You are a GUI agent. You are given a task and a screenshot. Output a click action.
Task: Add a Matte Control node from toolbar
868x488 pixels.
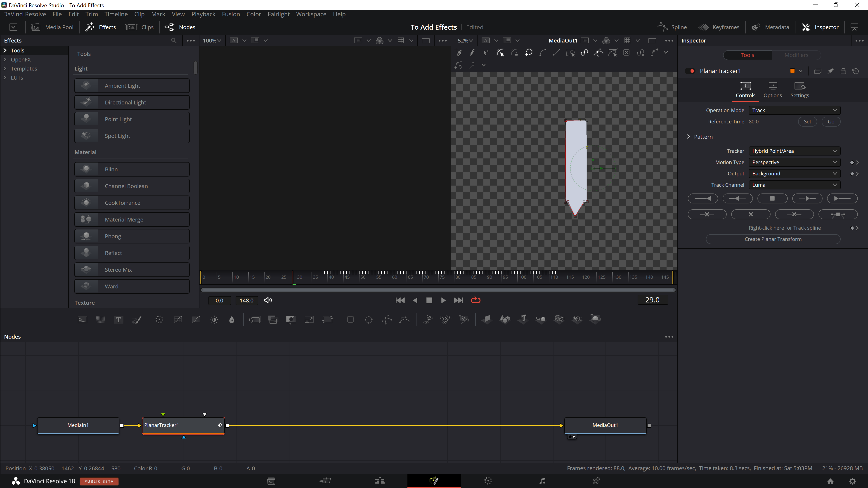[291, 320]
